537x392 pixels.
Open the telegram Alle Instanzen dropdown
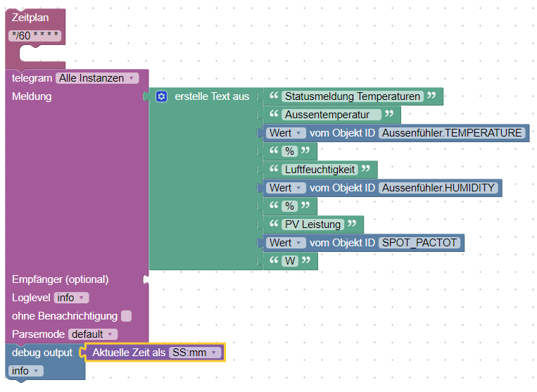[97, 78]
